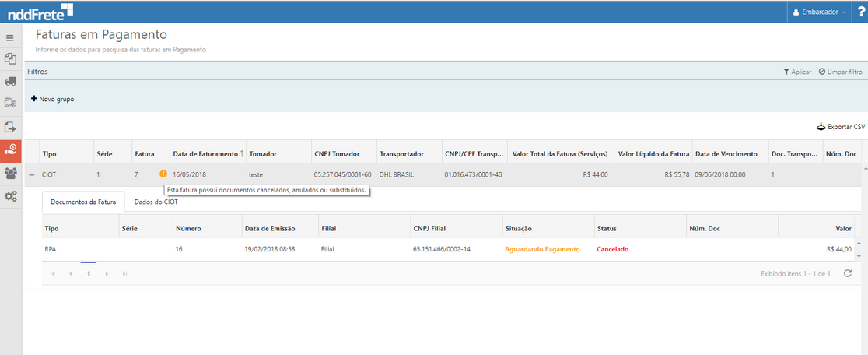Screen dimensions: 868x355
Task: Click the orange warning icon on invoice 7
Action: pyautogui.click(x=163, y=174)
